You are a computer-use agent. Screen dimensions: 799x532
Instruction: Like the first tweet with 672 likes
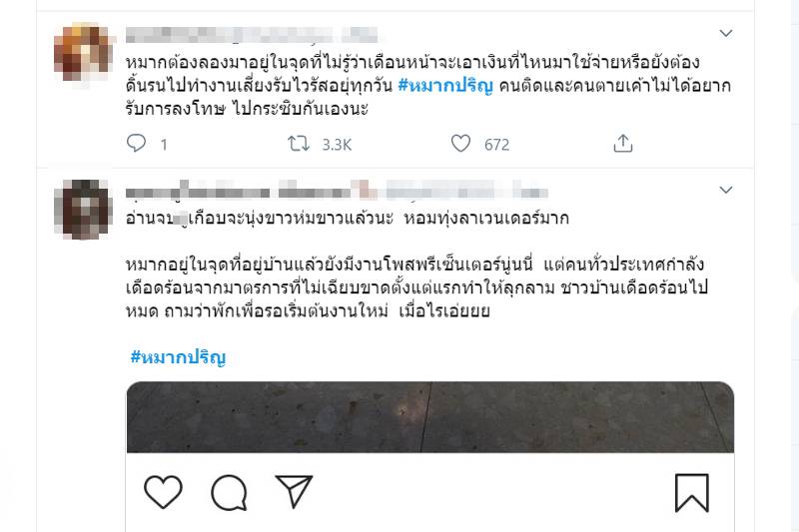tap(460, 144)
